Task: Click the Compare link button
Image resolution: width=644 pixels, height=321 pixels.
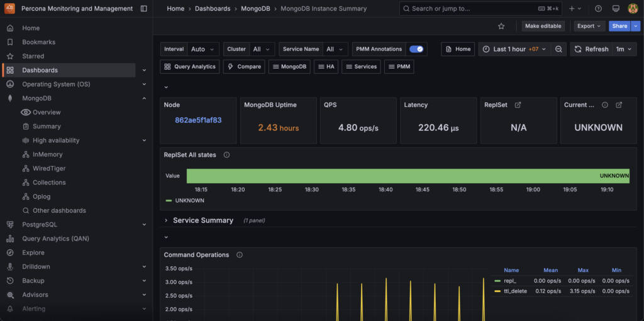Action: tap(245, 67)
